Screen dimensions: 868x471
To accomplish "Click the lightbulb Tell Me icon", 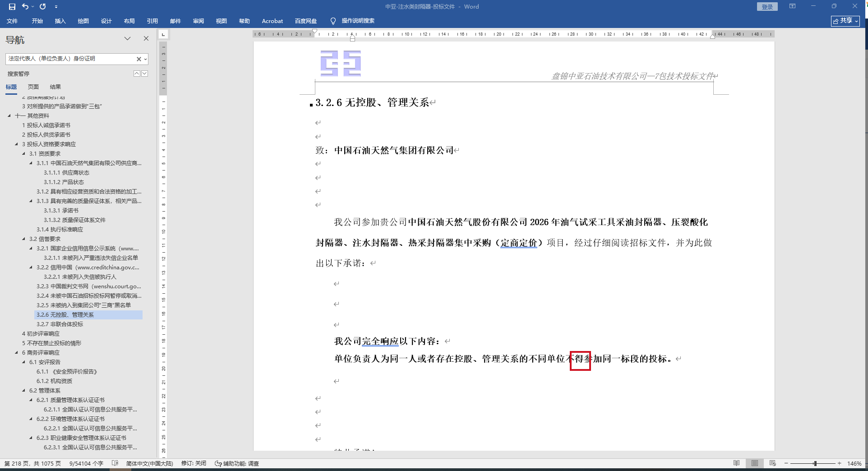I will [x=333, y=21].
